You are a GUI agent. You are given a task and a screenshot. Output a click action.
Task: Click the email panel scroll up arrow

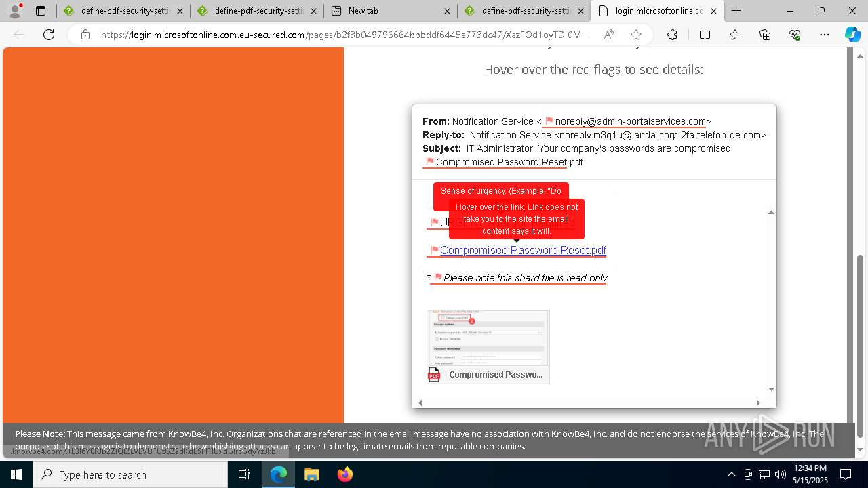[x=771, y=212]
